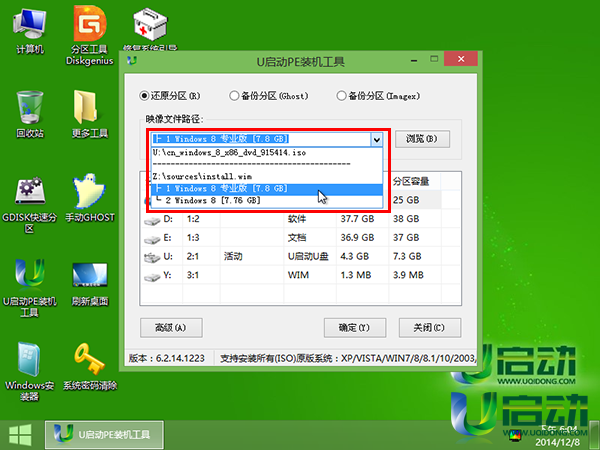The height and width of the screenshot is (450, 600).
Task: Click the 活动 status cell
Action: [x=251, y=256]
